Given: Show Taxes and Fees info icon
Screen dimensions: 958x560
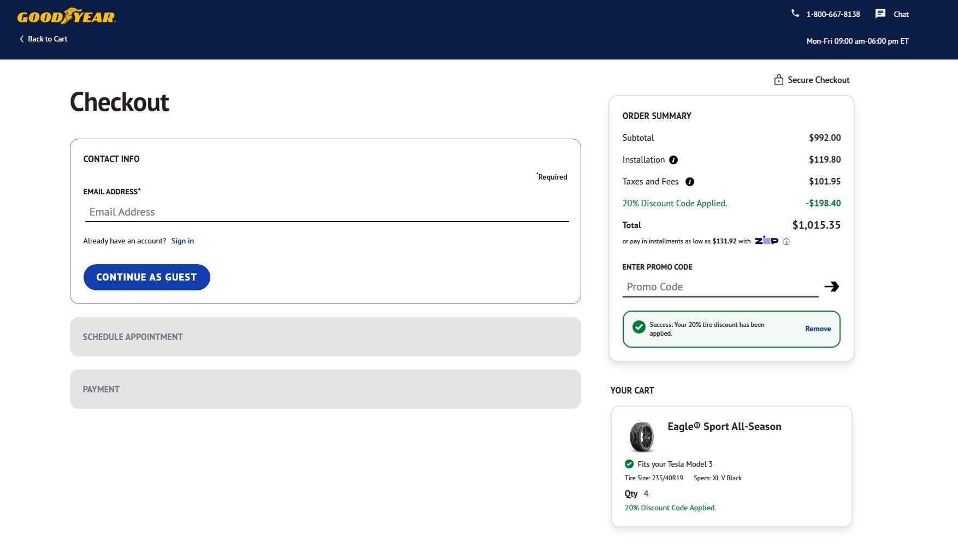Looking at the screenshot, I should (x=690, y=182).
